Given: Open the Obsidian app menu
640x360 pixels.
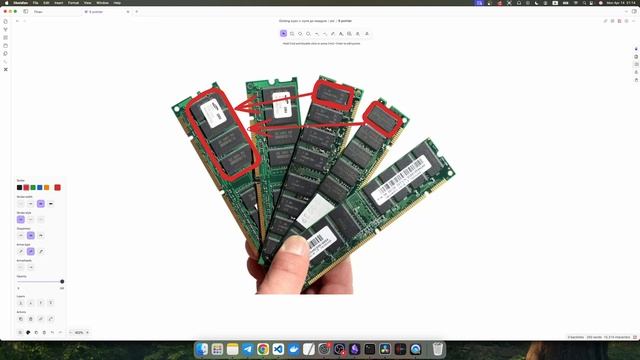Looking at the screenshot, I should (x=20, y=3).
